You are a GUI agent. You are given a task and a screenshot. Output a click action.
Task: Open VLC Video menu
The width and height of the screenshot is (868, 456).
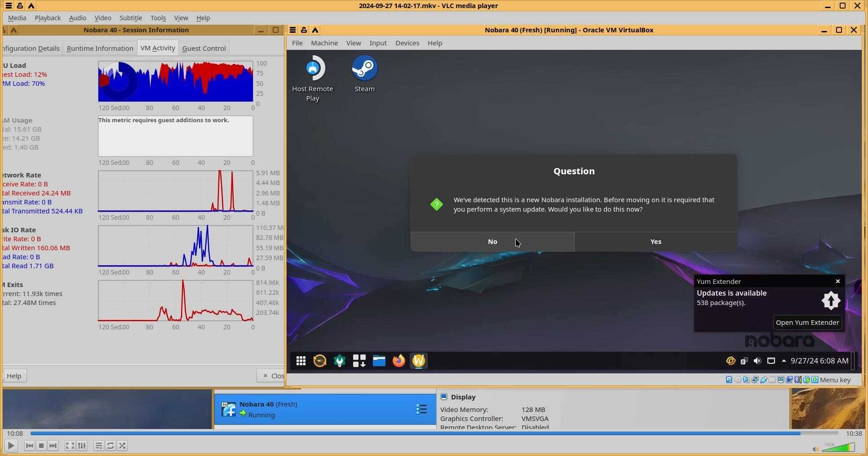(103, 18)
